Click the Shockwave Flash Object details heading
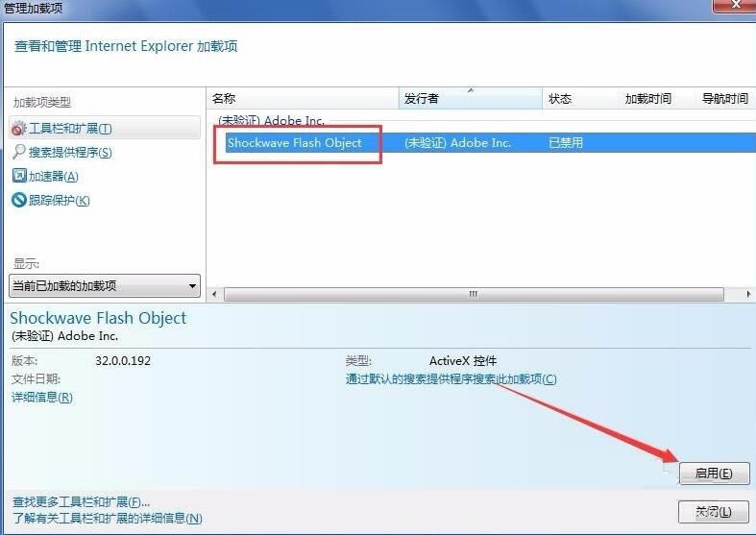The image size is (756, 535). click(x=98, y=318)
